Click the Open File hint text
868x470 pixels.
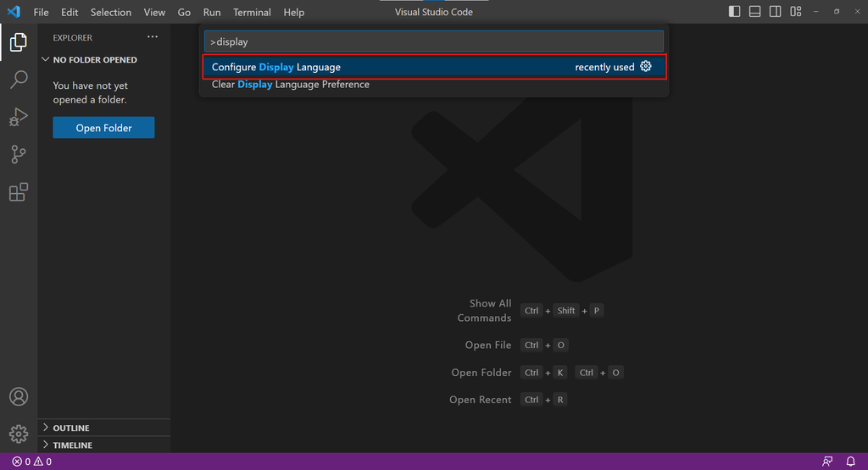click(487, 345)
